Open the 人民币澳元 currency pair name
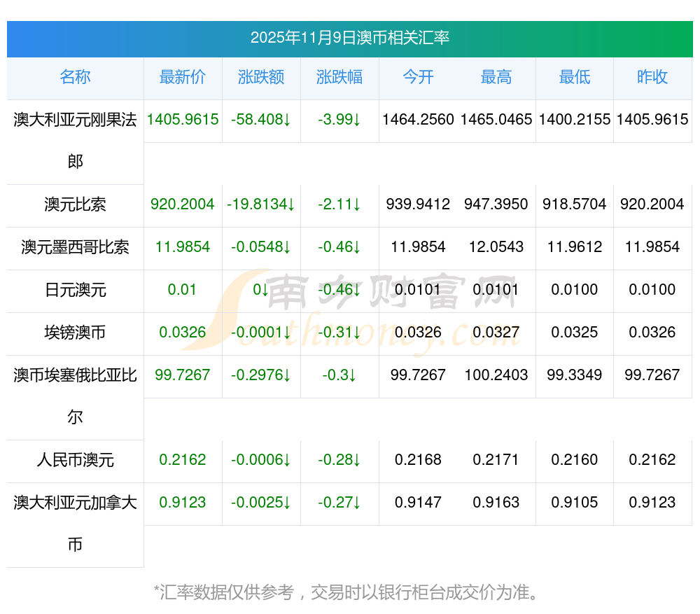Screen dimensions: 700x614 coord(75,460)
